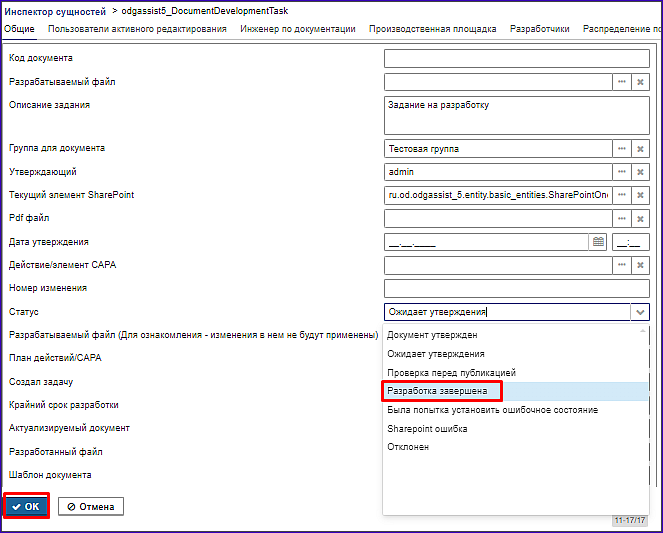Screen dimensions: 663x533
Task: Click the Разрабатываемый файл text field
Action: coord(498,82)
